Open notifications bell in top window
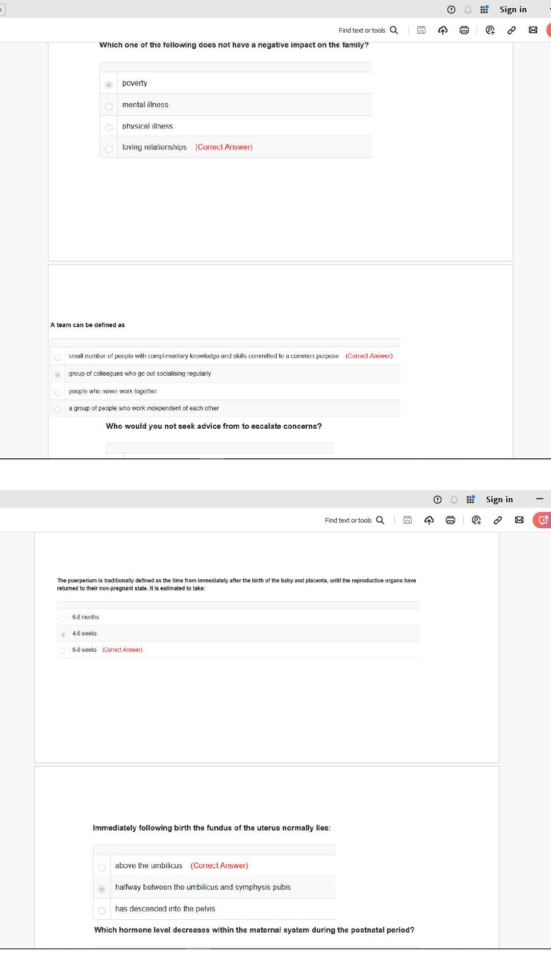The image size is (551, 980). pos(468,10)
